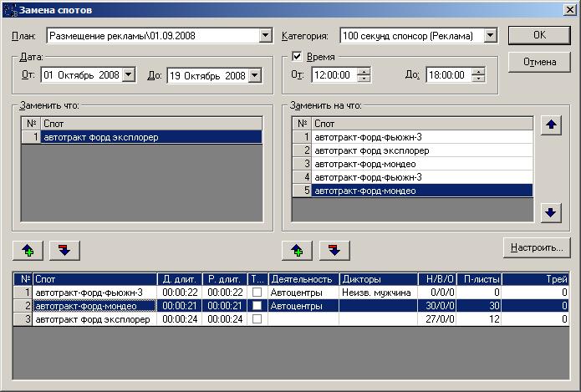The height and width of the screenshot is (392, 581).
Task: Select row 3 автотракт-форд-мондео in Заменить на что
Action: 422,164
